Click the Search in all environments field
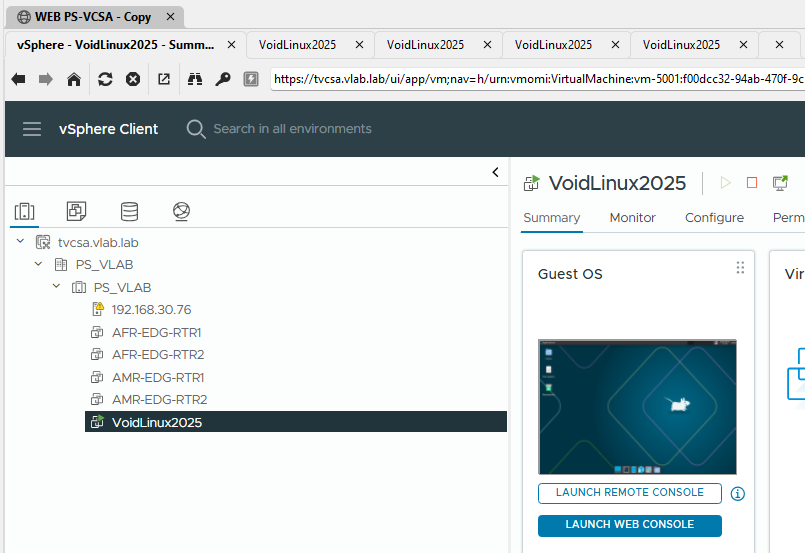This screenshot has height=553, width=805. 292,129
